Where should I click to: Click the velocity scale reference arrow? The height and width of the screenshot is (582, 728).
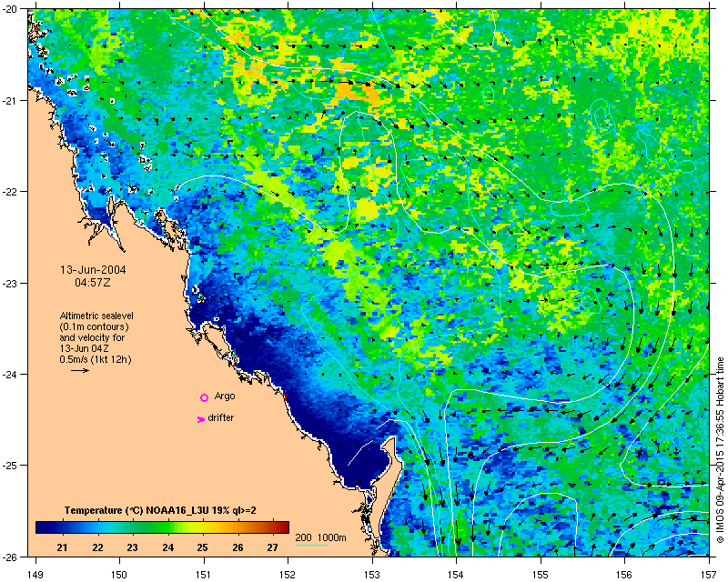point(80,370)
